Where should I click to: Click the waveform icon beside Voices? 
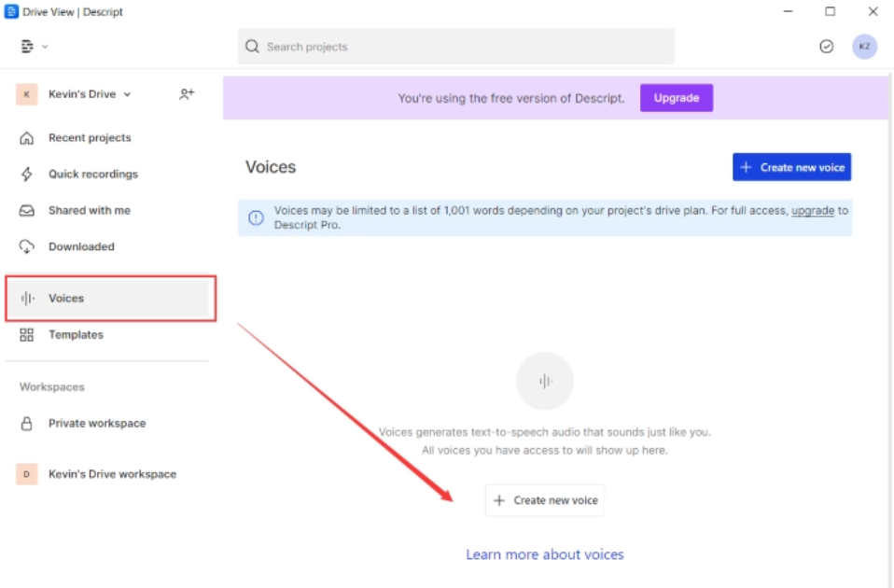coord(27,299)
